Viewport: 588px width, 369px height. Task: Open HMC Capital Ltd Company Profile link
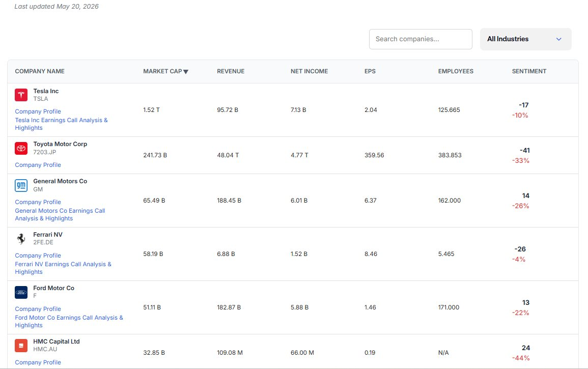tap(38, 362)
